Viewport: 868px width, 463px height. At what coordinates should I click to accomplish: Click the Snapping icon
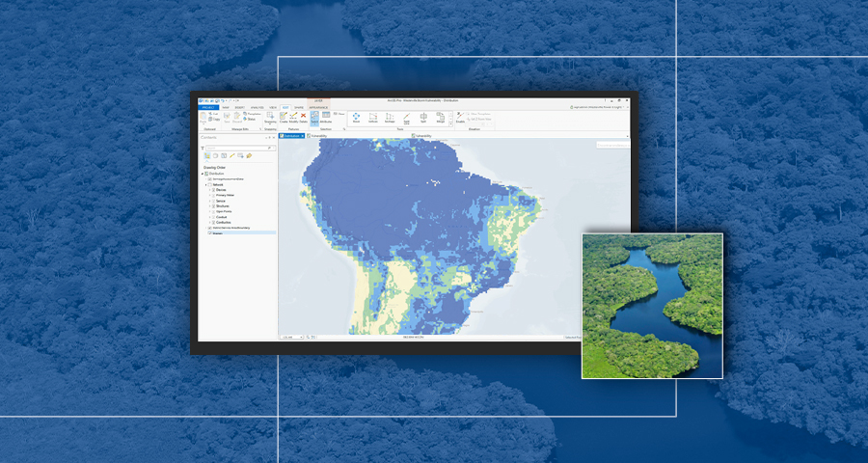(x=270, y=118)
